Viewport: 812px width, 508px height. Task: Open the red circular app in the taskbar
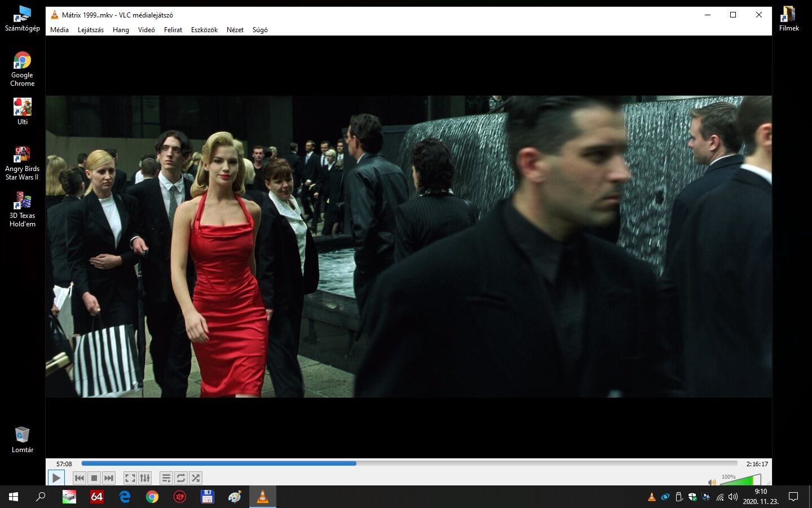pyautogui.click(x=180, y=497)
